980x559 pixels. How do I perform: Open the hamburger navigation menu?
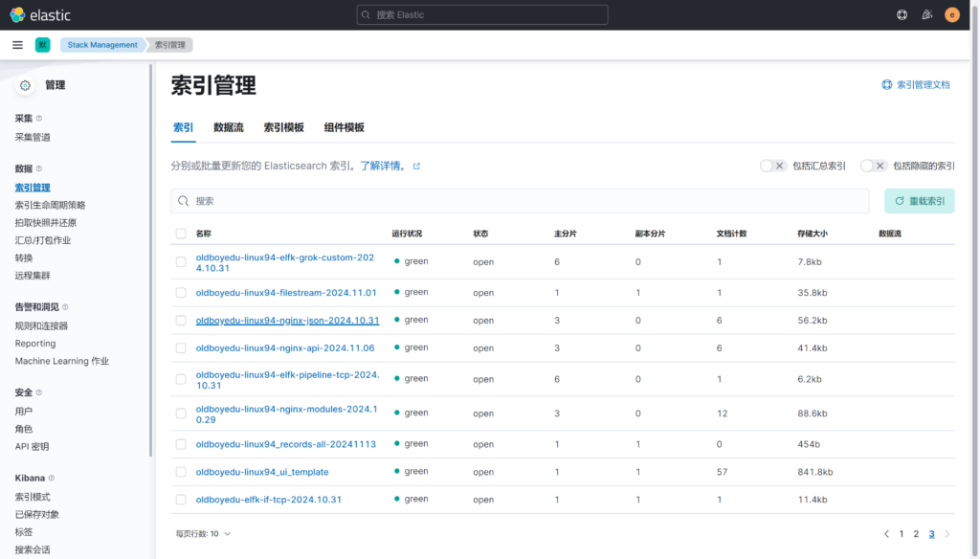pyautogui.click(x=17, y=45)
